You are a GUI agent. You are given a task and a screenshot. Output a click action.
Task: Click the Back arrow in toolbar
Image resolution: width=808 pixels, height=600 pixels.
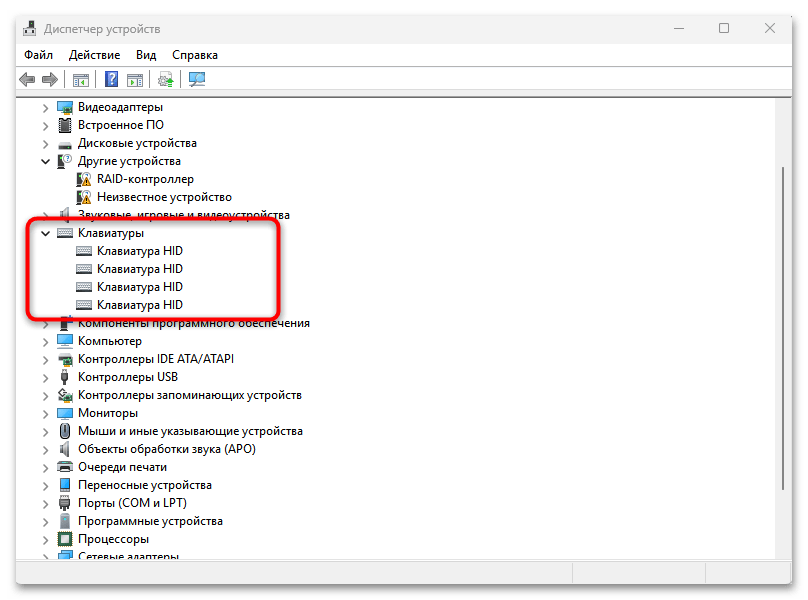coord(27,80)
